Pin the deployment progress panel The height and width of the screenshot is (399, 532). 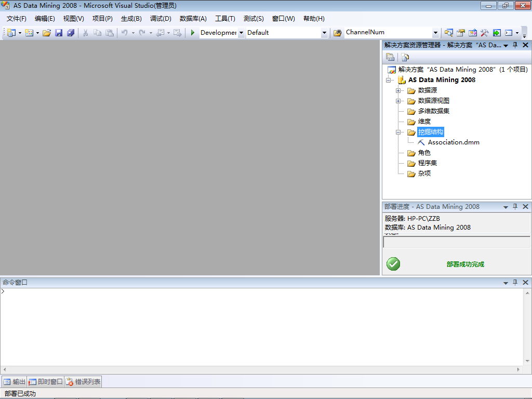point(515,206)
